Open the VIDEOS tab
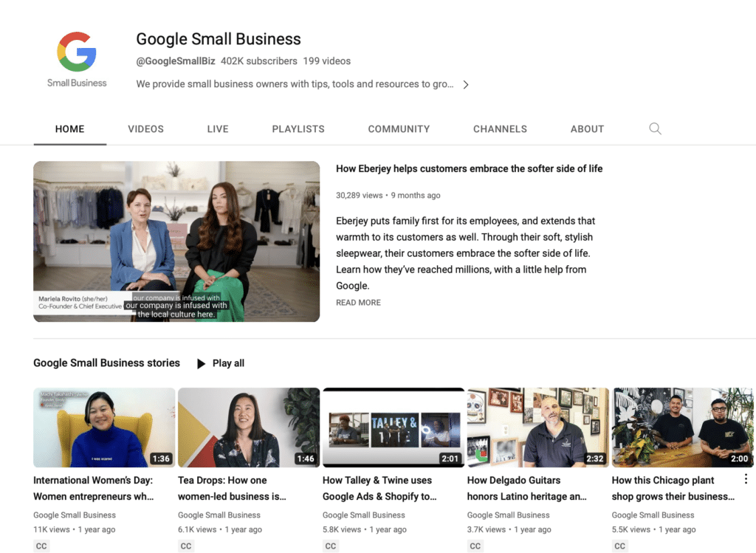The width and height of the screenshot is (756, 553). pos(145,129)
